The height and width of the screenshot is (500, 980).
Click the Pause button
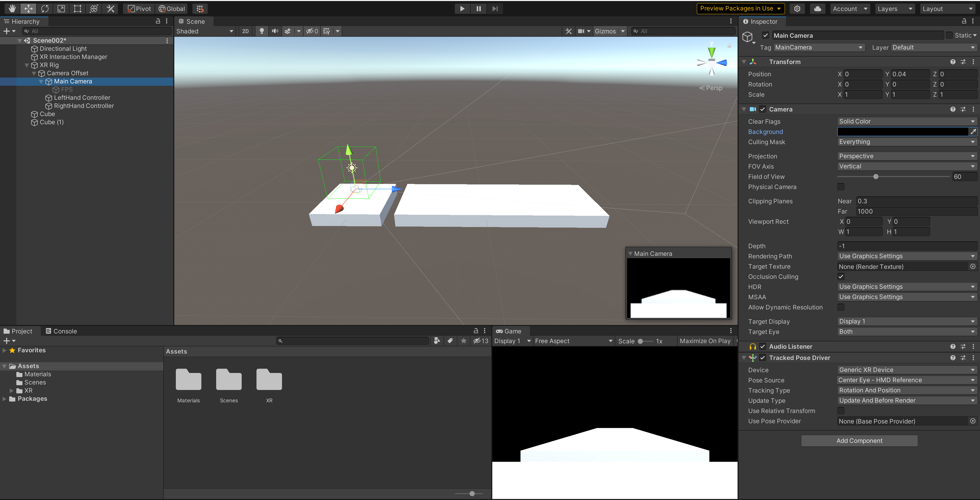(478, 8)
